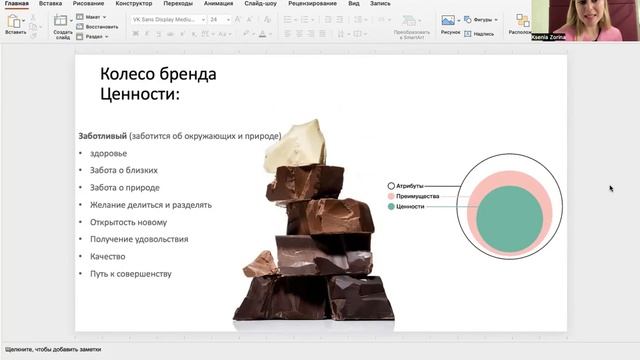
Task: Open the Фигуры shapes menu
Action: tap(482, 20)
